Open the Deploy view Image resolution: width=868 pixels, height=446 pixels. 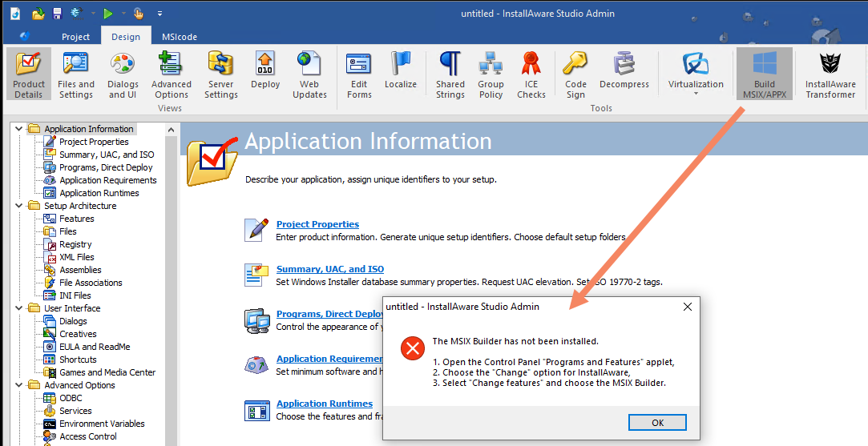coord(265,70)
